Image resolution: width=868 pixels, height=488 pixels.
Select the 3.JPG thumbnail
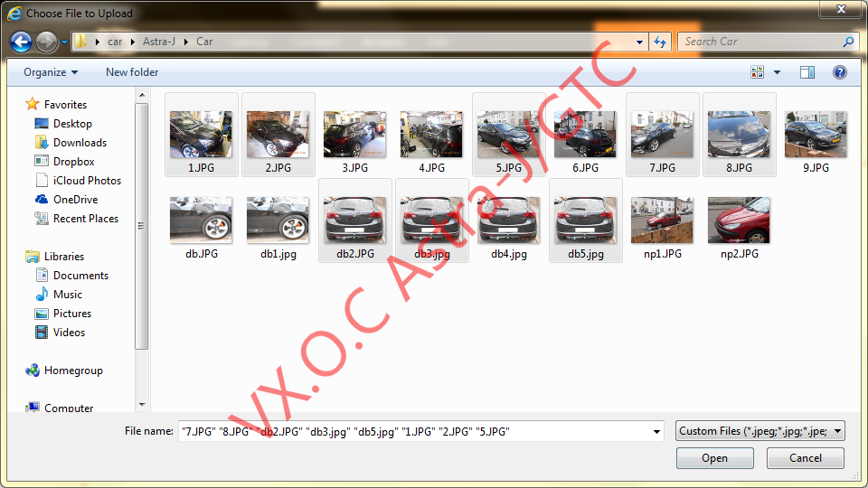point(354,135)
